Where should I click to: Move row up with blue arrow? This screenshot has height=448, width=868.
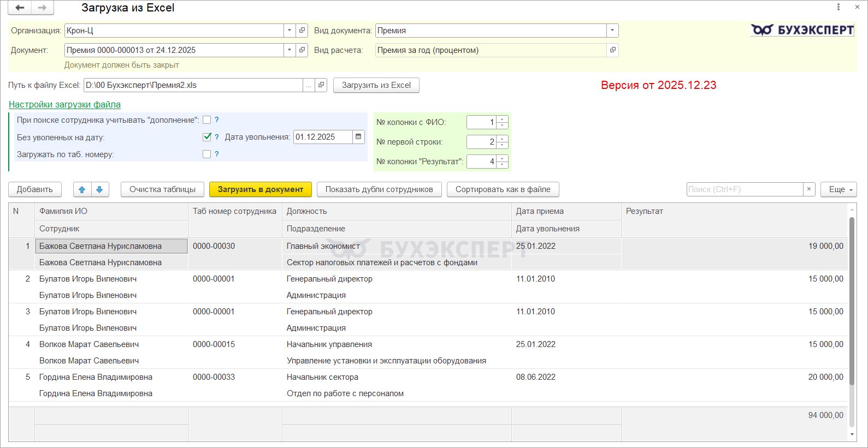[82, 189]
